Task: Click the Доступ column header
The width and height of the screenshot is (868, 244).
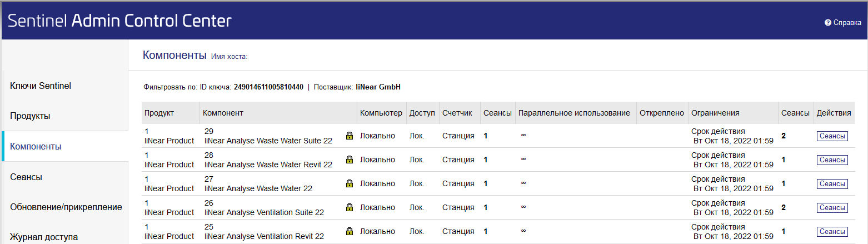Action: (x=422, y=113)
